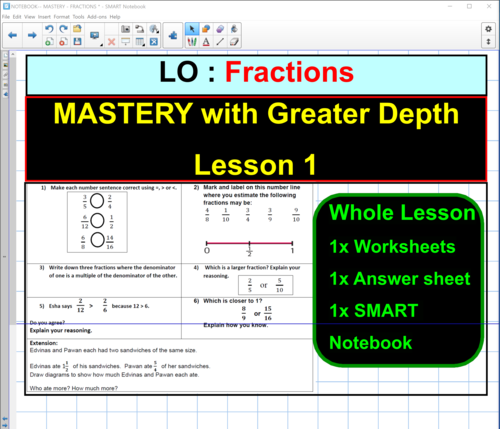Toggle the full-screen view icon
The image size is (500, 429).
tap(154, 42)
